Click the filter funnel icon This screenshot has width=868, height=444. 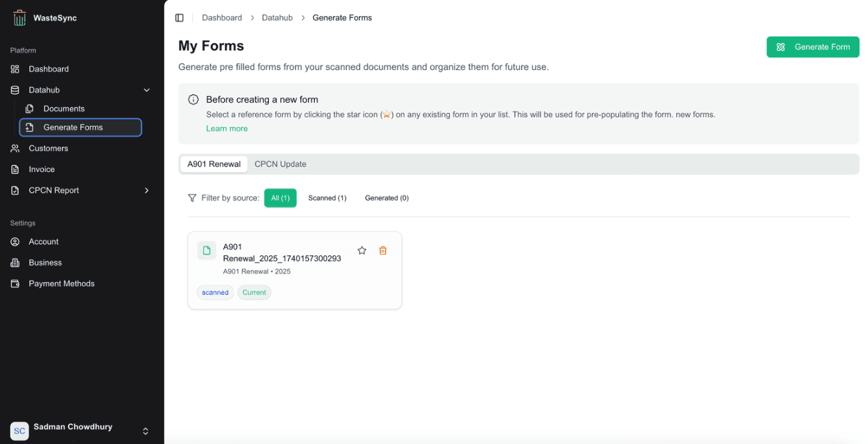pos(192,198)
